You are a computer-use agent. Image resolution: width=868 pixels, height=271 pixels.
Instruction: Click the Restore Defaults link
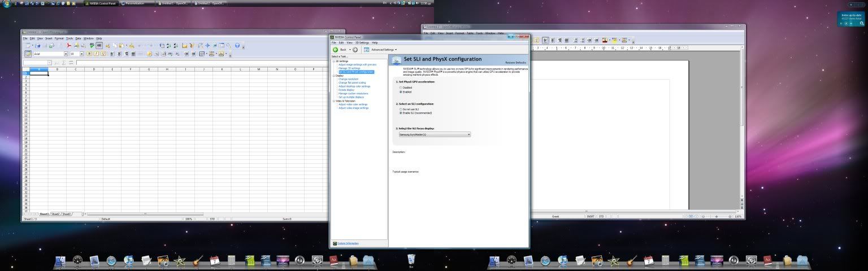tap(515, 62)
